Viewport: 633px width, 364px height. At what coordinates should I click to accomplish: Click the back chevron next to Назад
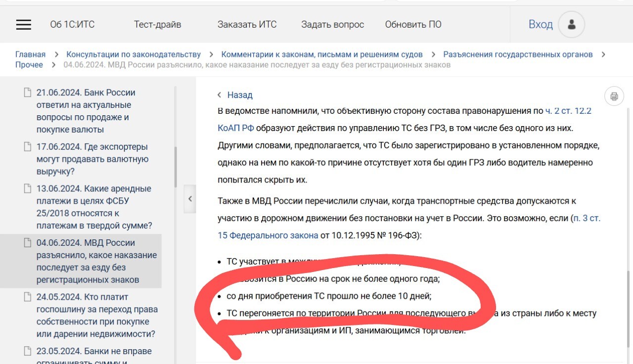pyautogui.click(x=220, y=95)
